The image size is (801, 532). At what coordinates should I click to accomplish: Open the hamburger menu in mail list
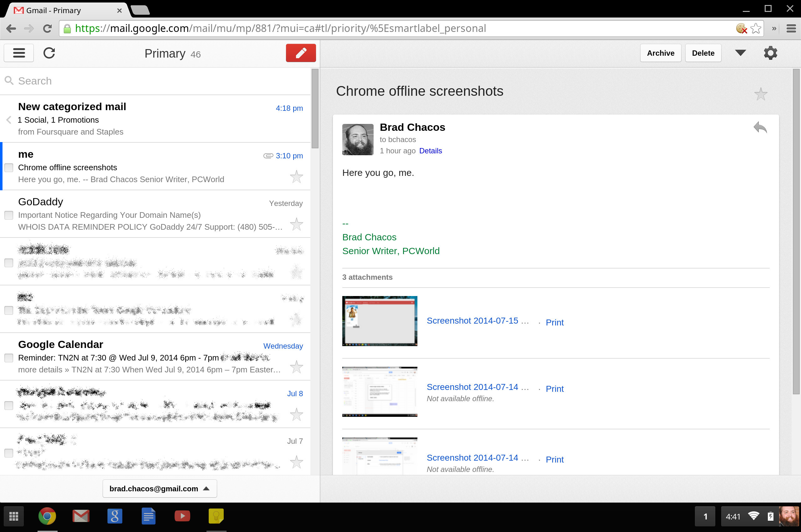tap(19, 53)
